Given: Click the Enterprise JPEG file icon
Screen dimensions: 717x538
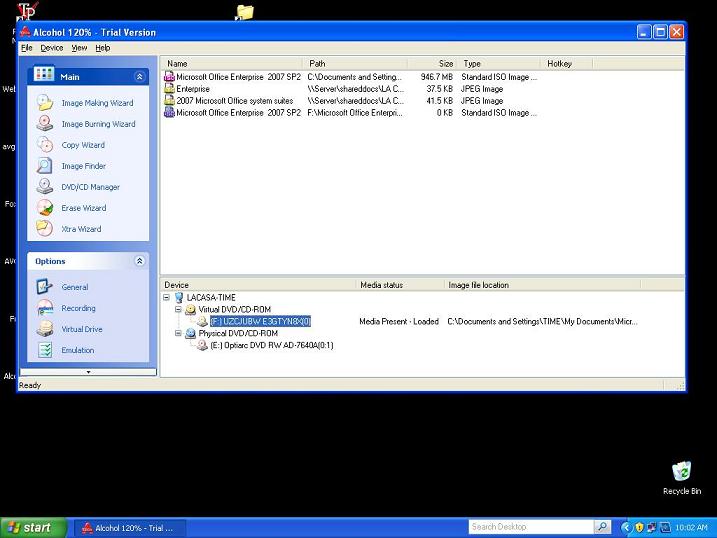Looking at the screenshot, I should [169, 89].
